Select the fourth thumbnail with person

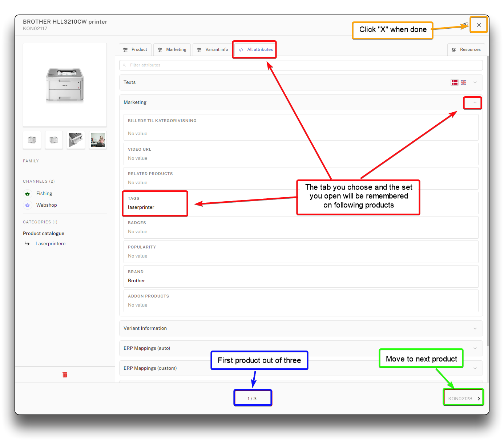[x=98, y=140]
